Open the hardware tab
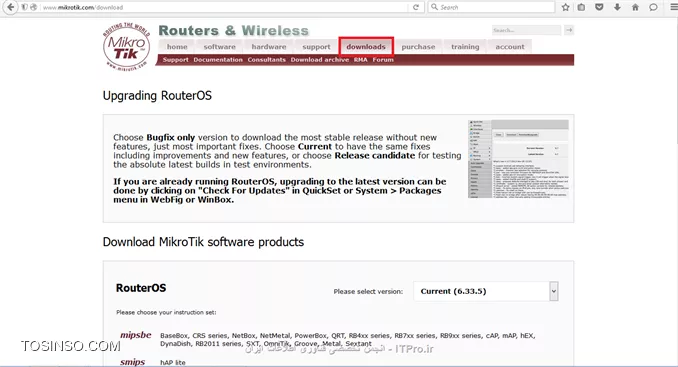 (269, 47)
